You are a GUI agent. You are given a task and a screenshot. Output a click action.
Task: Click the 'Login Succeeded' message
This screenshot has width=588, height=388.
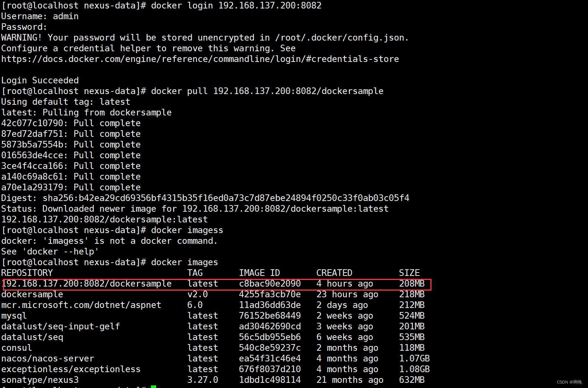point(40,80)
